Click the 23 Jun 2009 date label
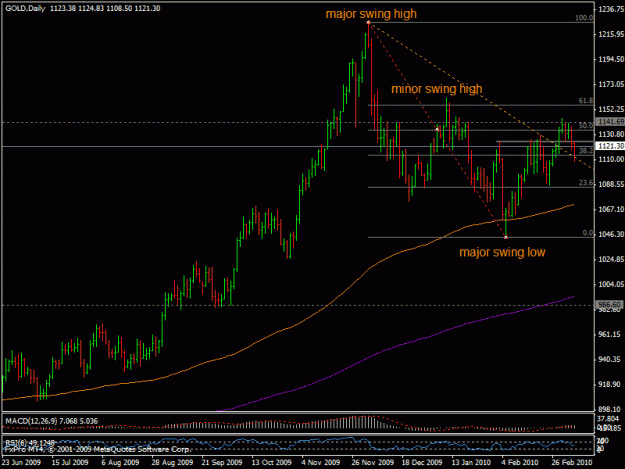 click(x=21, y=463)
